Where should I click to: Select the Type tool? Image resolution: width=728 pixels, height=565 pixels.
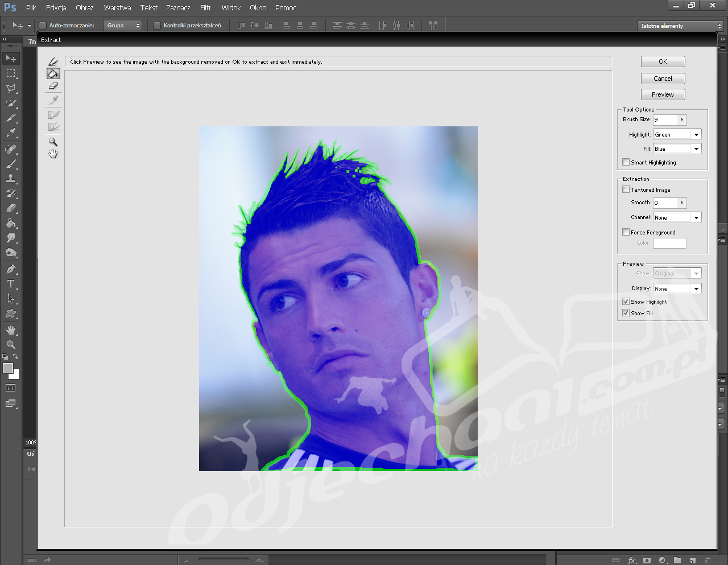tap(11, 284)
